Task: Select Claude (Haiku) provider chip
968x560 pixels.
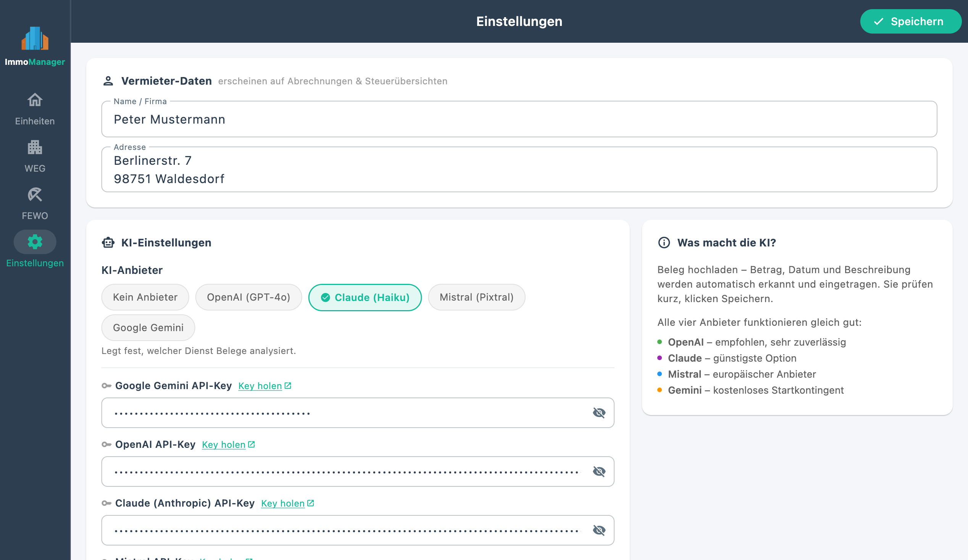Action: (x=365, y=298)
